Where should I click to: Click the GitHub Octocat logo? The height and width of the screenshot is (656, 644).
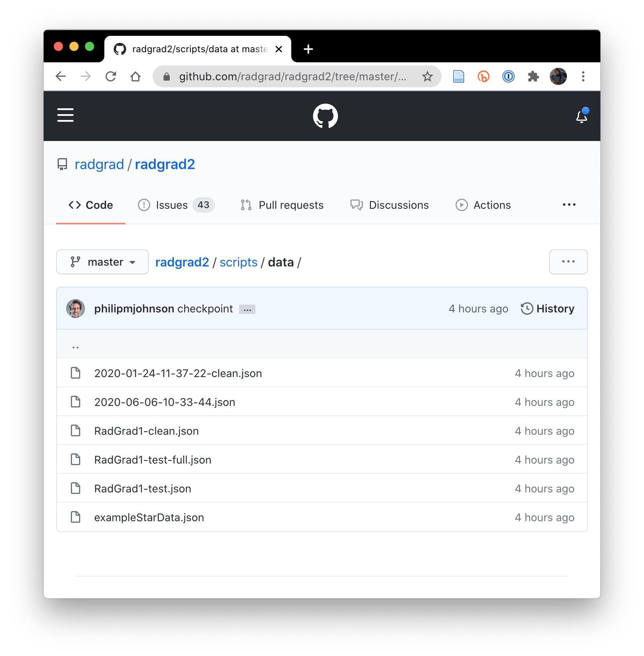coord(325,116)
